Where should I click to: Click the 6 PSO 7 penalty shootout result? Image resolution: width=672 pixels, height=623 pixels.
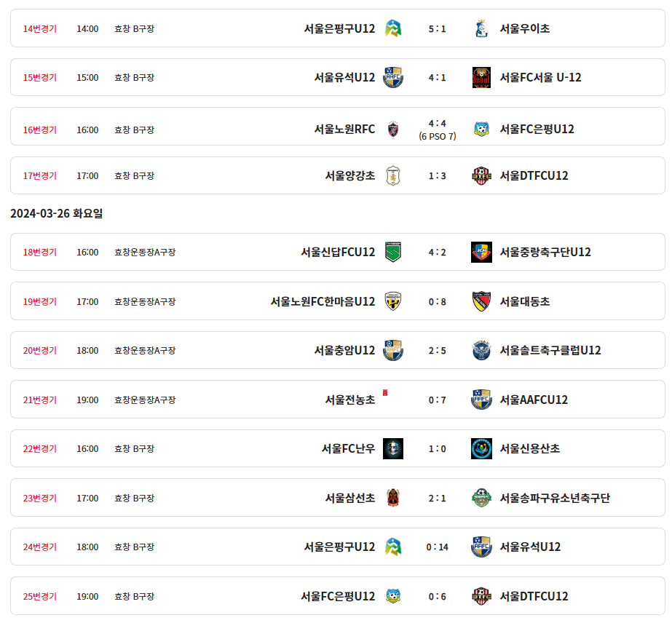point(438,136)
